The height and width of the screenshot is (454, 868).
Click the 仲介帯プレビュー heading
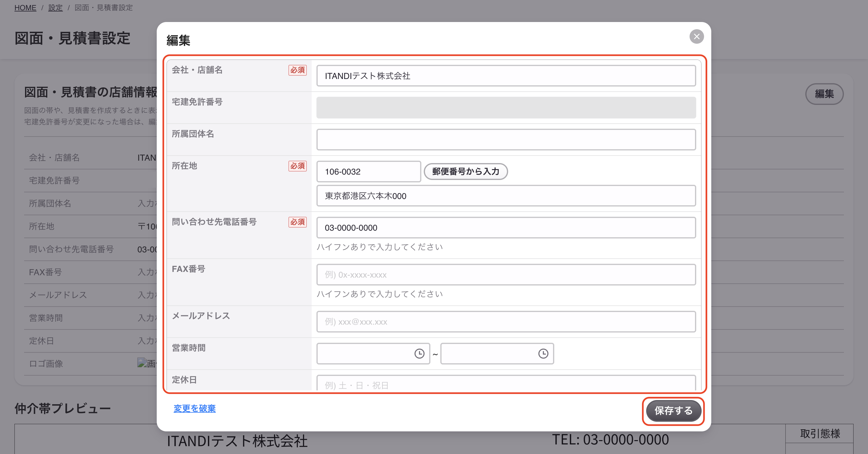click(x=63, y=408)
